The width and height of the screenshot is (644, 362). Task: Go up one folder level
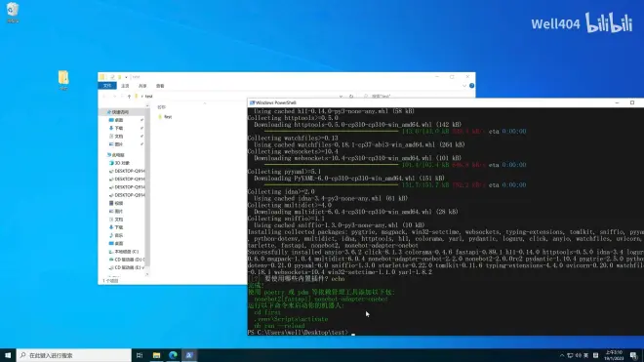coord(129,97)
